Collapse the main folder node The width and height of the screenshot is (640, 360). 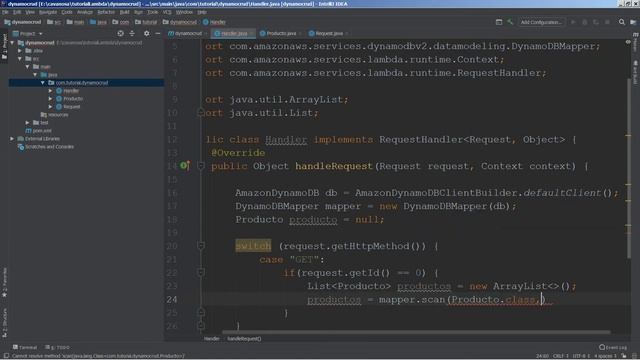click(28, 67)
